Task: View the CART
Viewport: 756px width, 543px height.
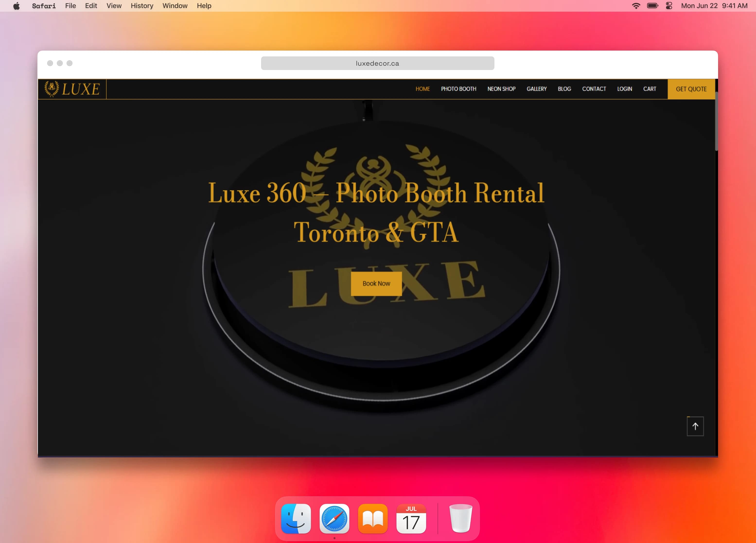Action: [649, 89]
